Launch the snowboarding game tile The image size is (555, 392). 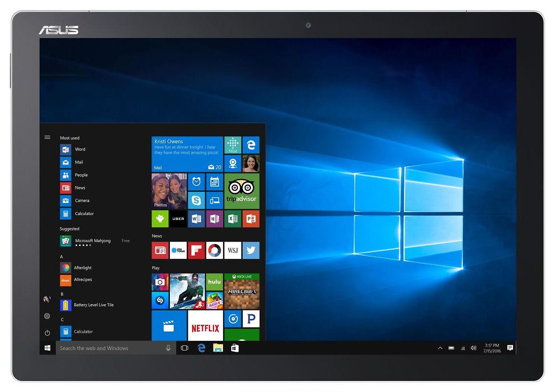(187, 291)
